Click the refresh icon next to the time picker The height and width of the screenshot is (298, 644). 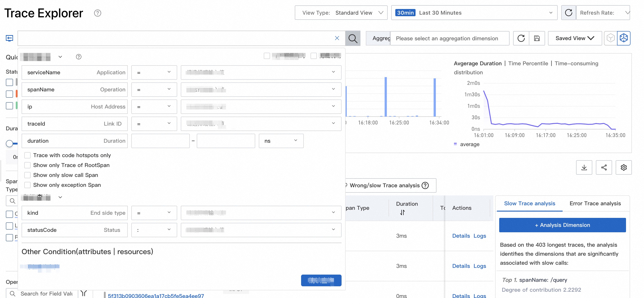point(568,13)
